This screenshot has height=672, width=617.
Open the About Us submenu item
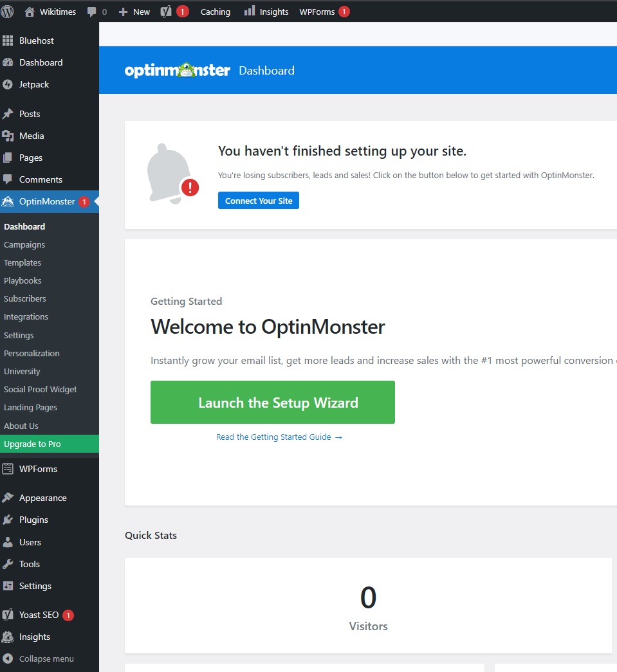21,426
